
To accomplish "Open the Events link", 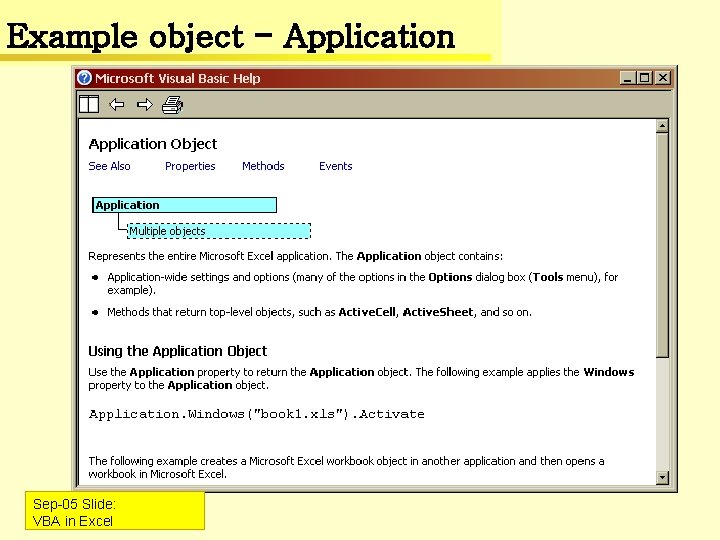I will tap(336, 166).
